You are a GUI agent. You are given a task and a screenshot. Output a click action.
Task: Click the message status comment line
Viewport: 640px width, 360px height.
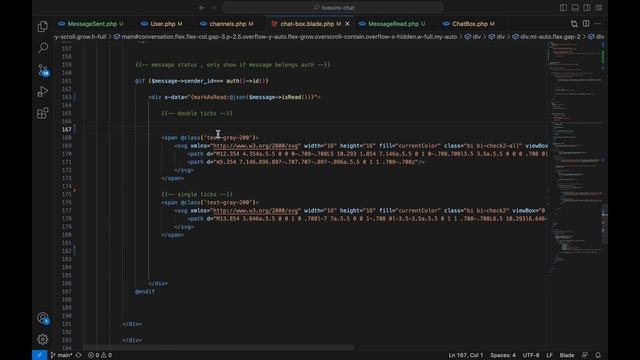(233, 65)
